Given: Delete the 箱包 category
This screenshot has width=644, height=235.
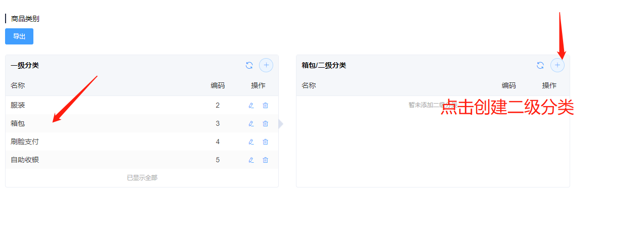Looking at the screenshot, I should [265, 124].
